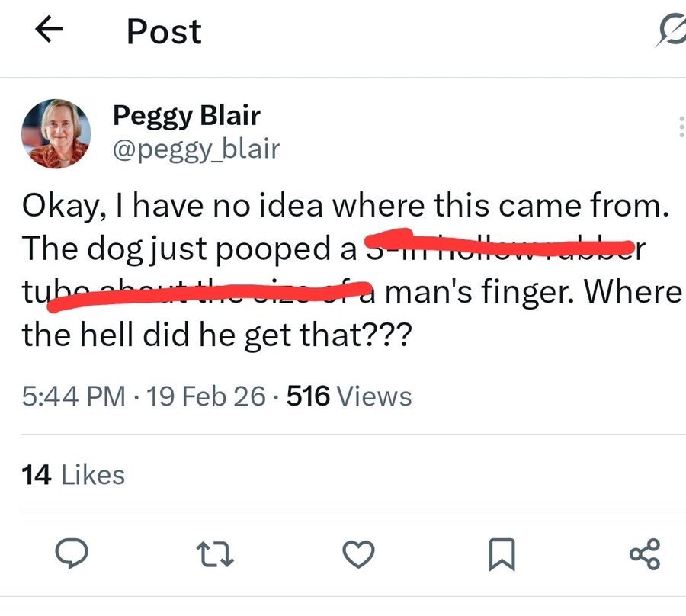Bookmark this post

[503, 554]
